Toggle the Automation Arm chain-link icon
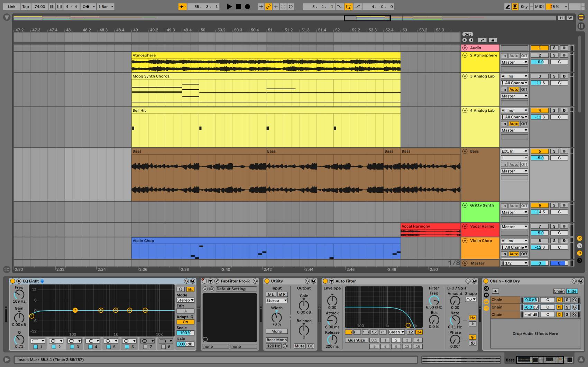 pos(268,7)
